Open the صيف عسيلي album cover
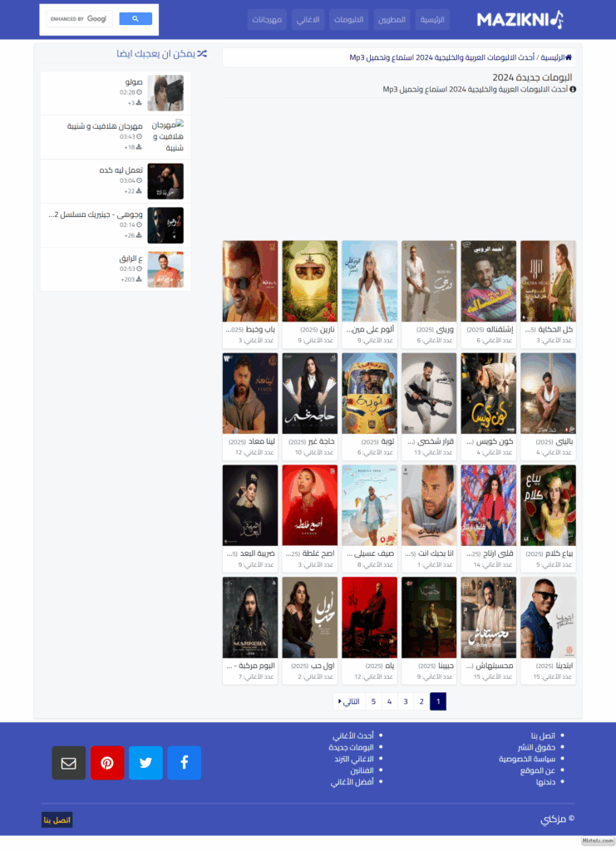This screenshot has height=851, width=616. [370, 505]
